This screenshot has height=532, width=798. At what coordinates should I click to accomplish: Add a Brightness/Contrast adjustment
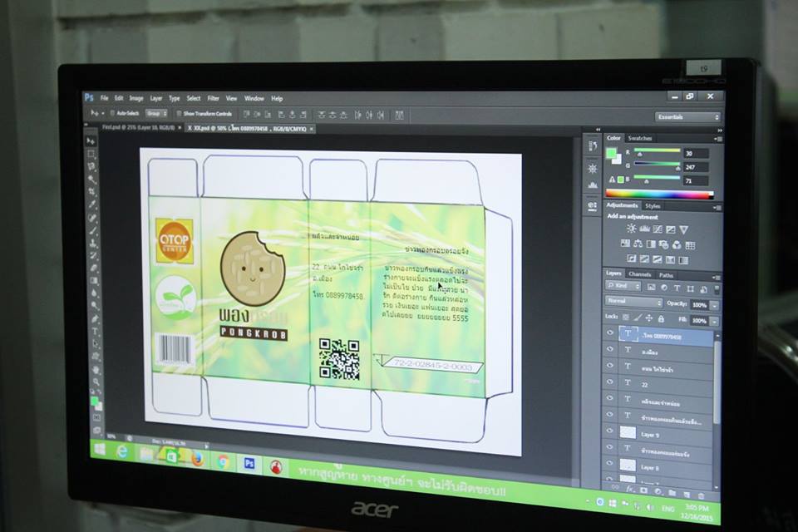coord(632,229)
